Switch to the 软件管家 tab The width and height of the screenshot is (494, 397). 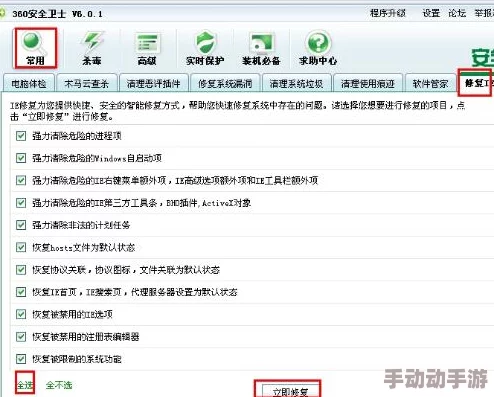430,83
